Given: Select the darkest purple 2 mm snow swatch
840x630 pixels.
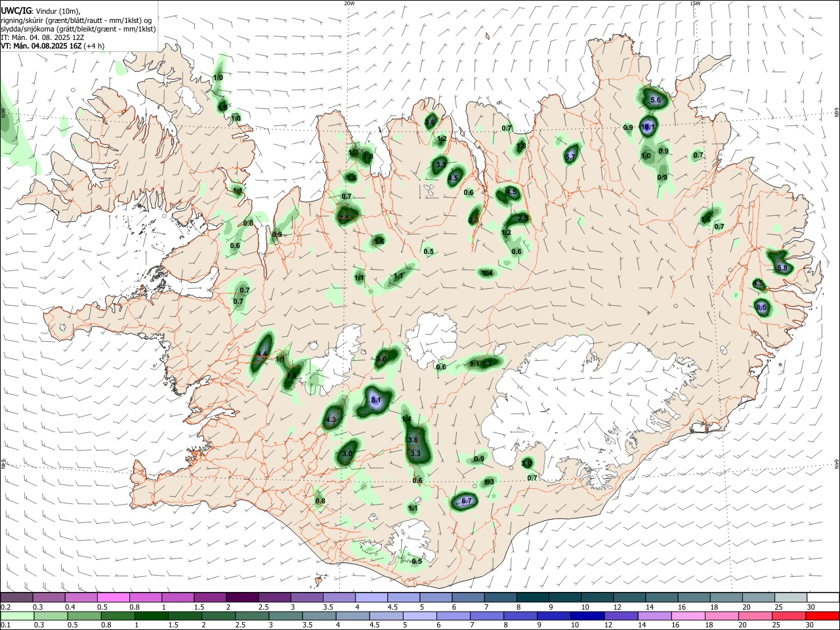Looking at the screenshot, I should (x=242, y=598).
